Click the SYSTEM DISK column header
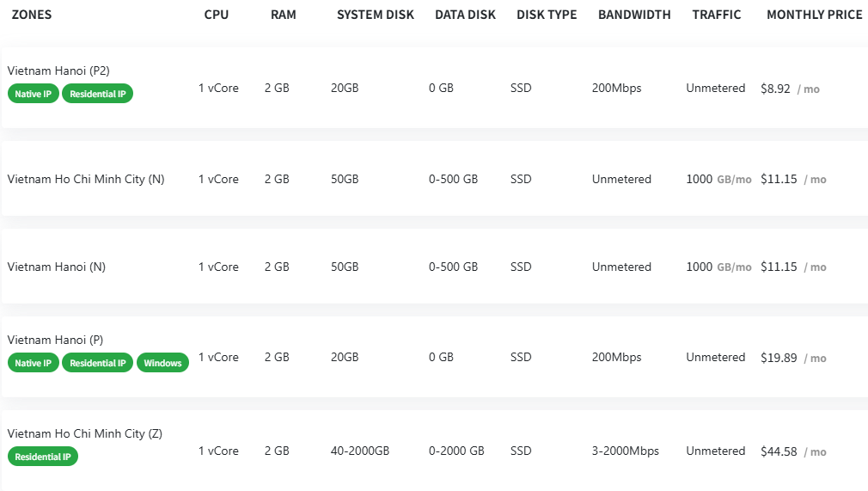Image resolution: width=868 pixels, height=491 pixels. click(x=376, y=15)
